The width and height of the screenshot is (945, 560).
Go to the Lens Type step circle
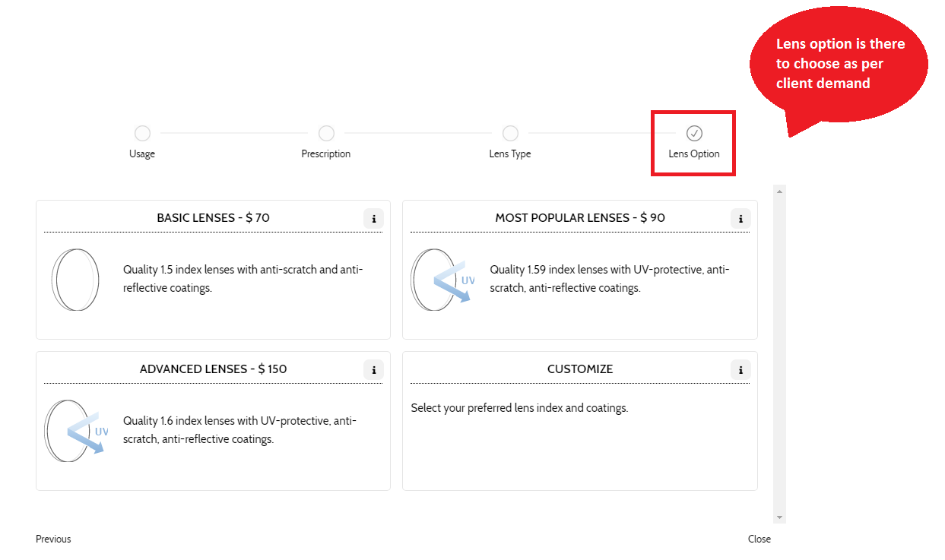(x=510, y=134)
